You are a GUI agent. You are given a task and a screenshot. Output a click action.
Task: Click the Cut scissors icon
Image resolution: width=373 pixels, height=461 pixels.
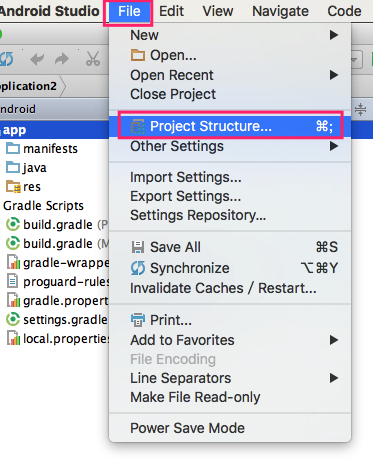(93, 59)
